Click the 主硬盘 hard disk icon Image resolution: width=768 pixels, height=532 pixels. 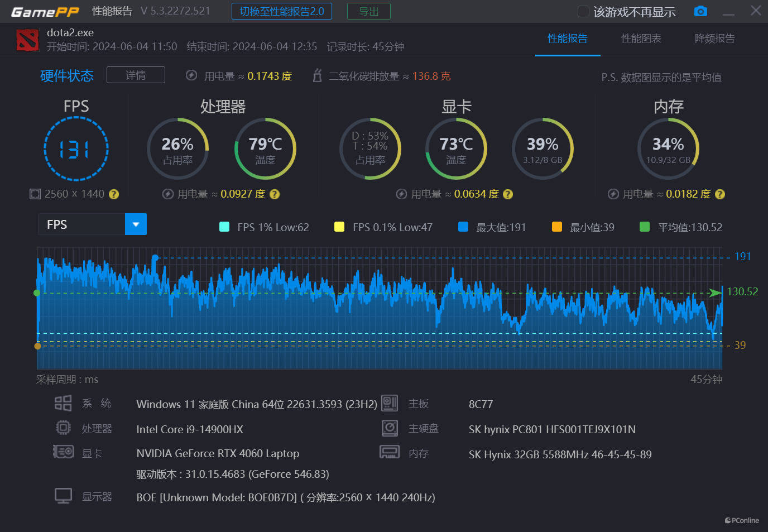tap(390, 428)
